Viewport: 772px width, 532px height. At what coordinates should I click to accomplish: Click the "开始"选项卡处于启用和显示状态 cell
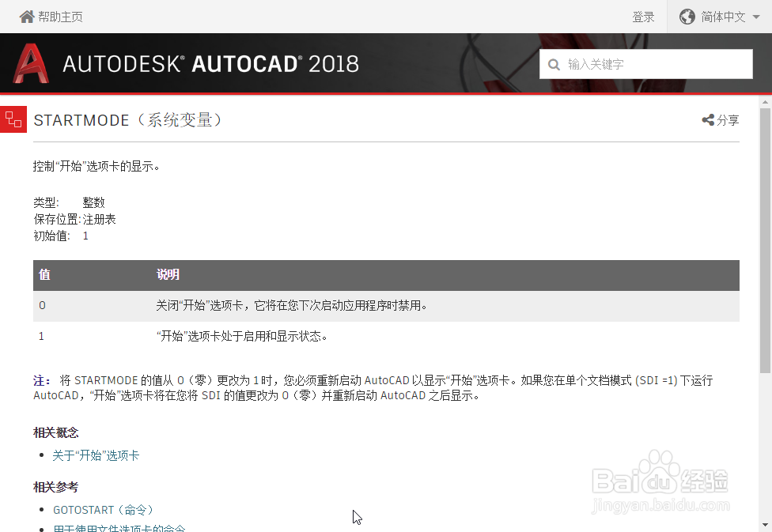(x=242, y=337)
